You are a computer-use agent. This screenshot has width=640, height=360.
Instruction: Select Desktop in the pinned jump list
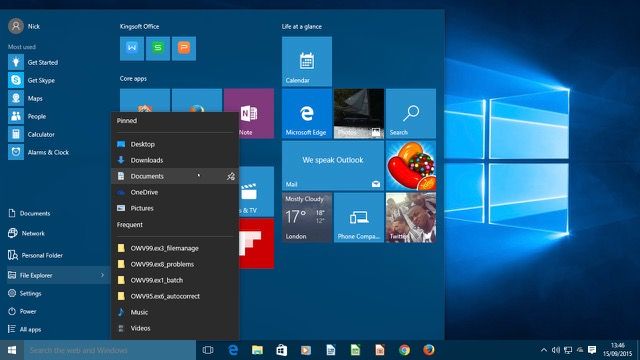tap(175, 144)
